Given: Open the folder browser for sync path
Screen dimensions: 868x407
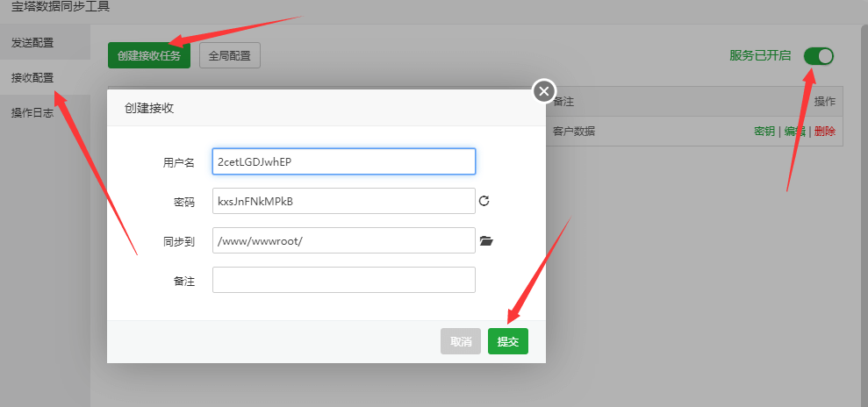Looking at the screenshot, I should (486, 240).
